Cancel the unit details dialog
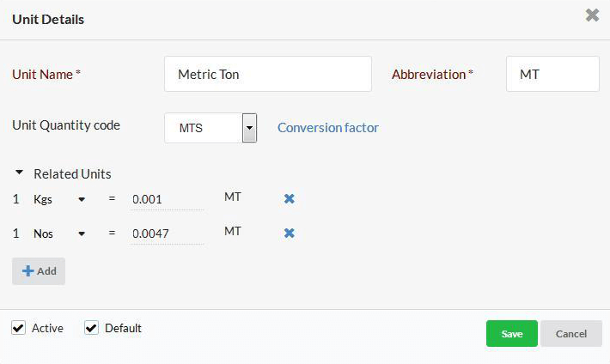This screenshot has width=610, height=364. tap(571, 334)
